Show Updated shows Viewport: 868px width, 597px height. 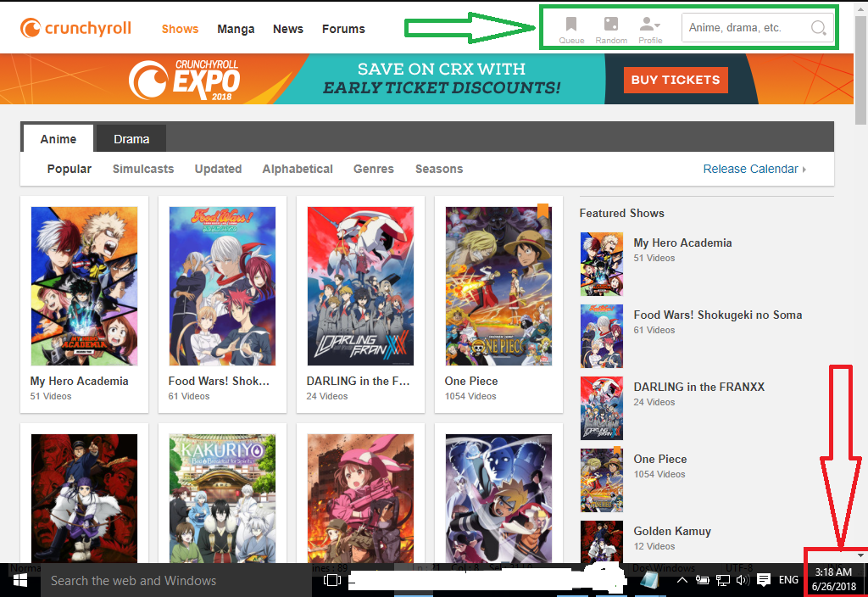pos(218,169)
